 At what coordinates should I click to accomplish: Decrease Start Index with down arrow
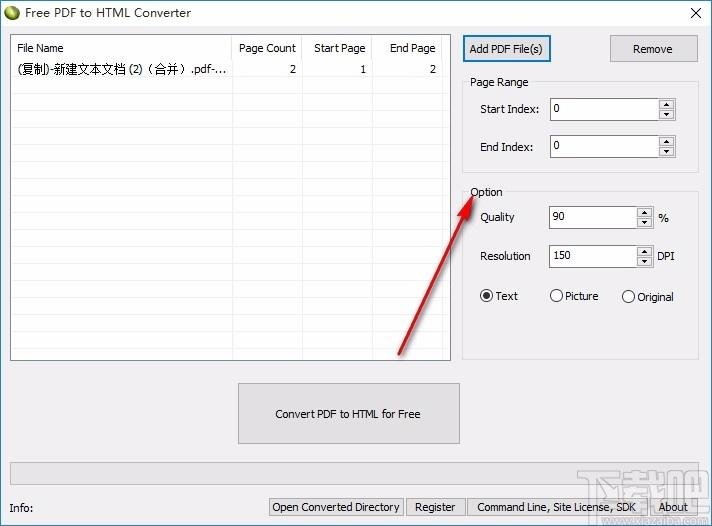click(x=667, y=114)
